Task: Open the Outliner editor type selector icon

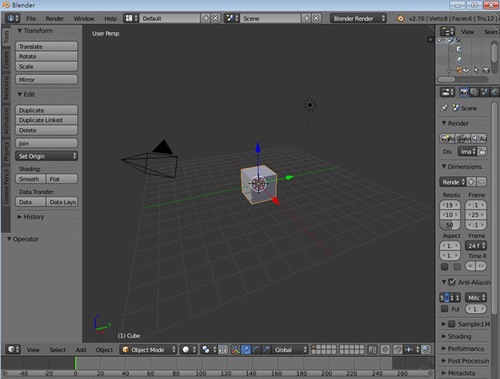Action: pos(447,32)
